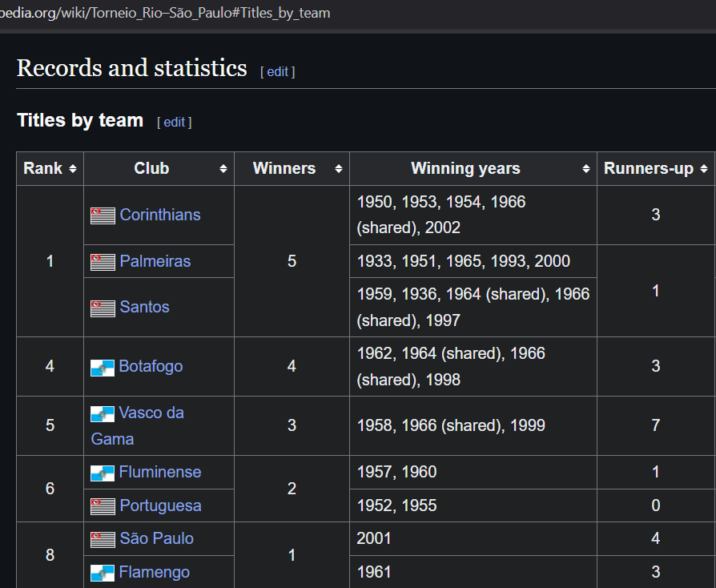Click Vasco da Gama runners-up value 7
The height and width of the screenshot is (588, 716).
click(x=656, y=426)
